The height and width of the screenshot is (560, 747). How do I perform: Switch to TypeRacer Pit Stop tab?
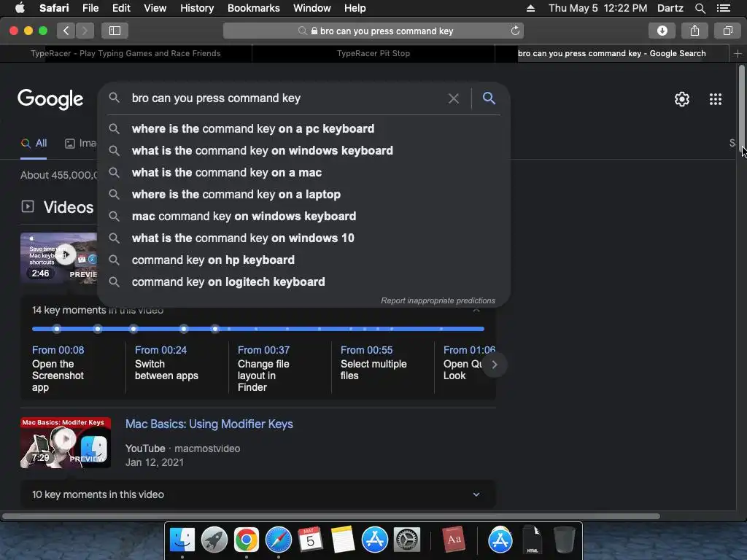click(x=373, y=53)
